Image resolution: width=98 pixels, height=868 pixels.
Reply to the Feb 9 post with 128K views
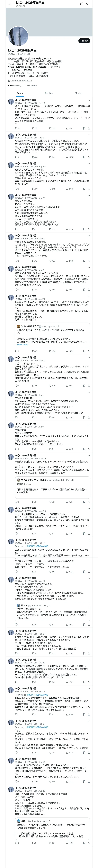tap(16, 157)
